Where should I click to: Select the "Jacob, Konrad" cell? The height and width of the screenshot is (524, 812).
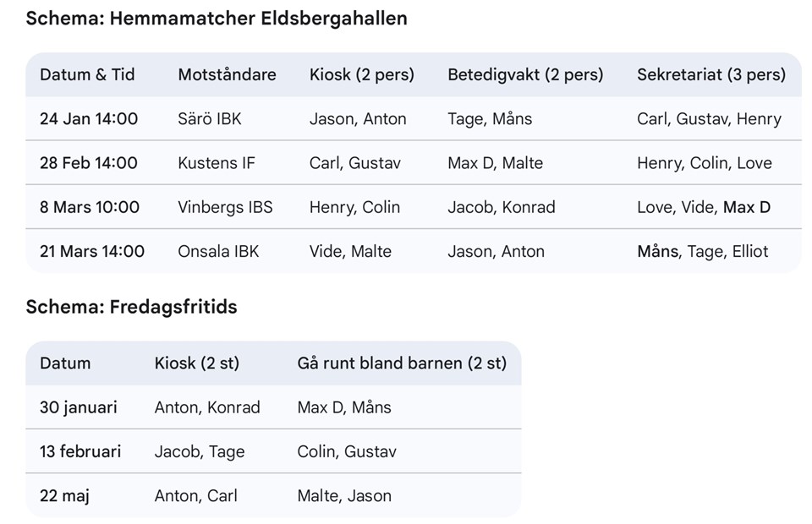pyautogui.click(x=502, y=207)
